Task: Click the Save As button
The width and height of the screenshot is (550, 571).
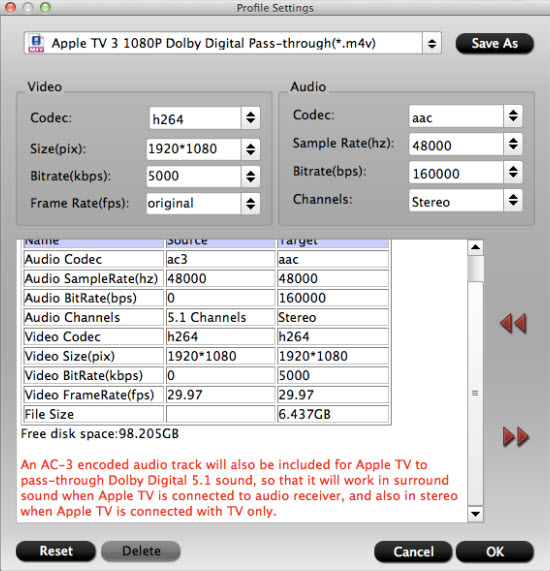Action: click(495, 43)
